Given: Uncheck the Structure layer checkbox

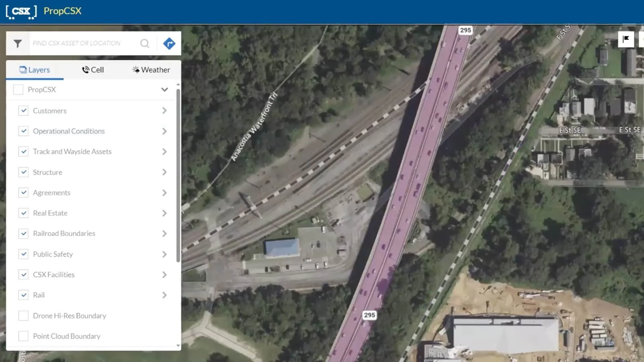Looking at the screenshot, I should pyautogui.click(x=23, y=172).
